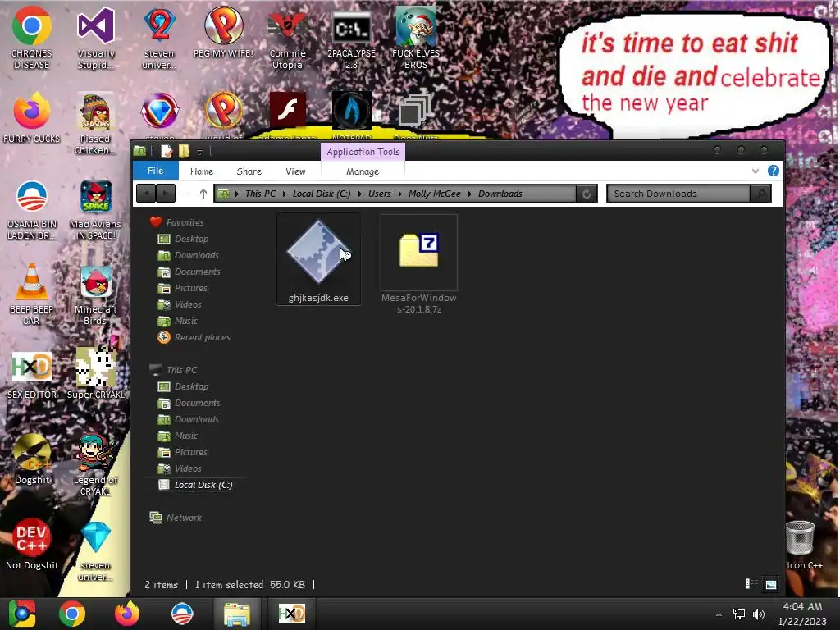Open the Firefox desktop shortcut
This screenshot has width=840, height=630.
32,118
